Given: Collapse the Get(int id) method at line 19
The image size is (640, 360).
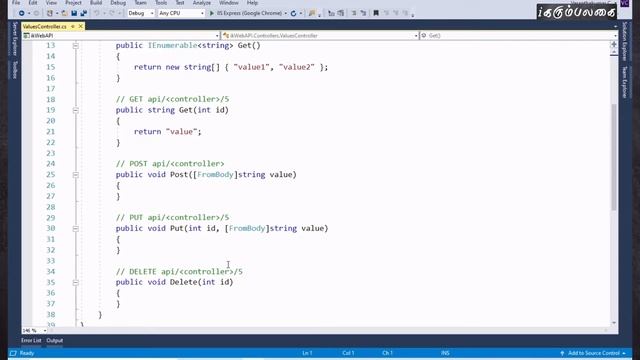Looking at the screenshot, I should [x=76, y=110].
